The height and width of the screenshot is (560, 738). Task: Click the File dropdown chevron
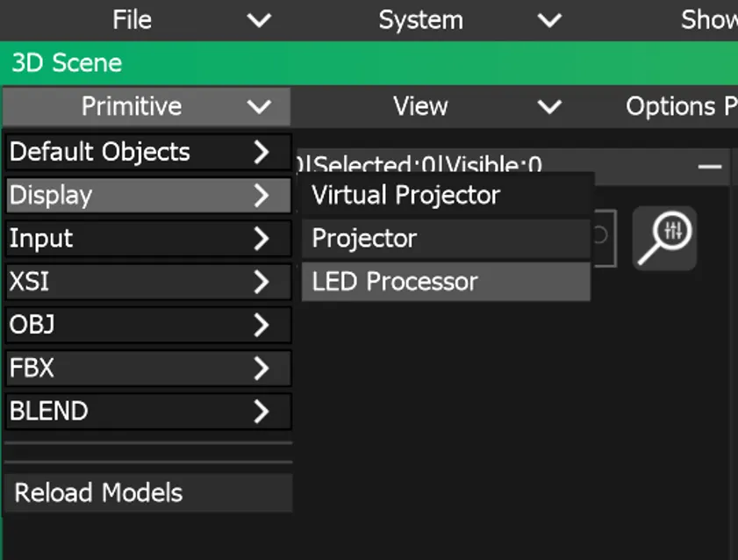pyautogui.click(x=260, y=20)
